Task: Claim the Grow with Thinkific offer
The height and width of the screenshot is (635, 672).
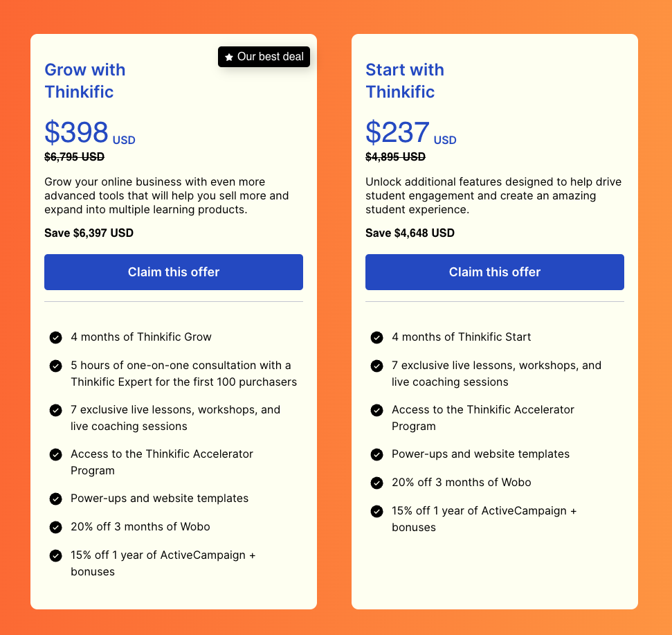Action: point(174,272)
